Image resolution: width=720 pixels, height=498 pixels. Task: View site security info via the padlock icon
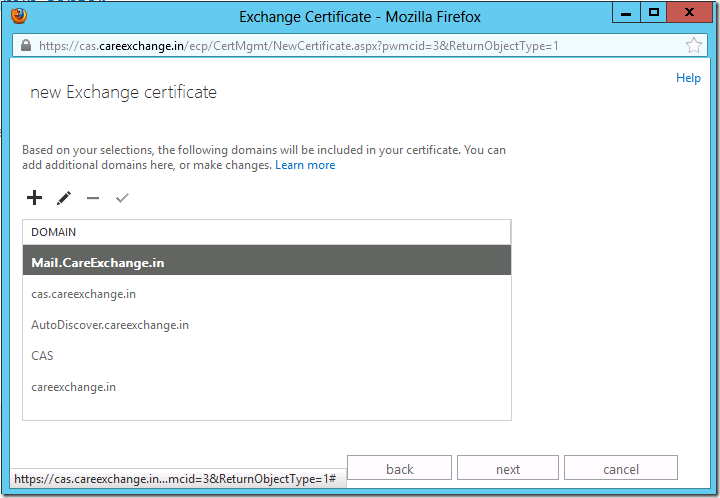click(26, 45)
